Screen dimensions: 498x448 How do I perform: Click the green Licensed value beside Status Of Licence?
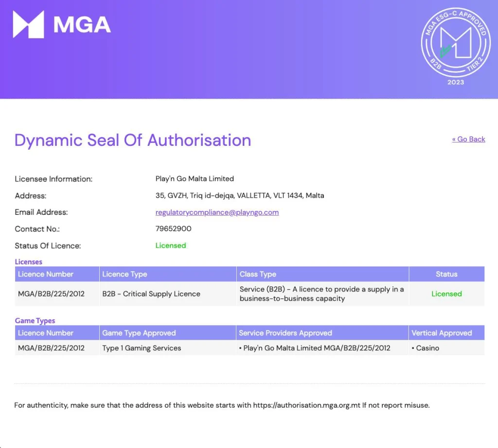click(x=171, y=246)
